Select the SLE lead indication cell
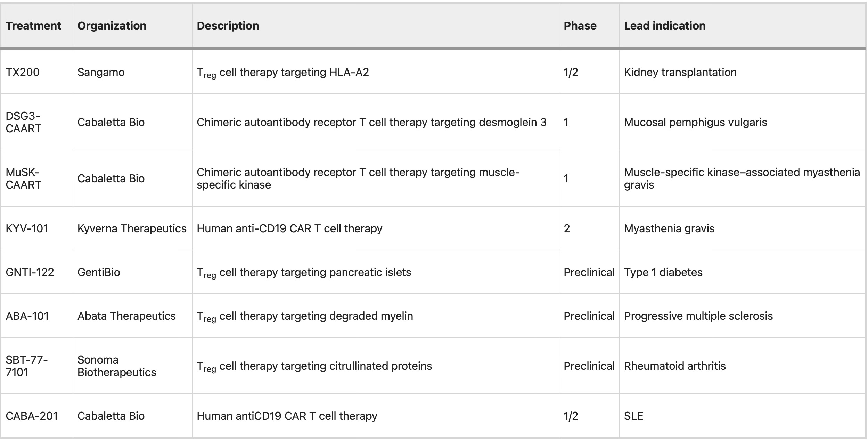The width and height of the screenshot is (868, 441). (633, 416)
